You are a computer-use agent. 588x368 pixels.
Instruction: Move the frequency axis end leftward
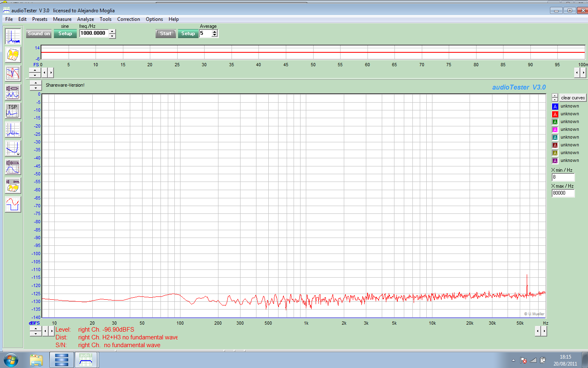pos(538,331)
